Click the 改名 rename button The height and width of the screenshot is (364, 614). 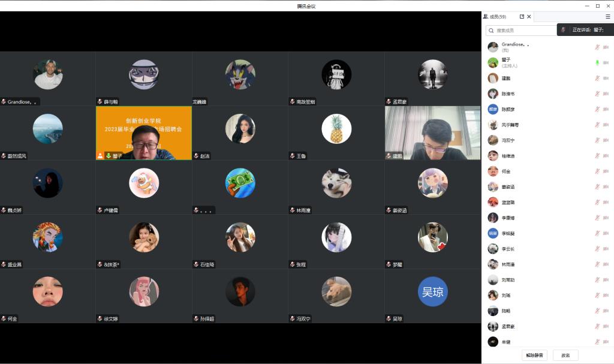[x=565, y=355]
